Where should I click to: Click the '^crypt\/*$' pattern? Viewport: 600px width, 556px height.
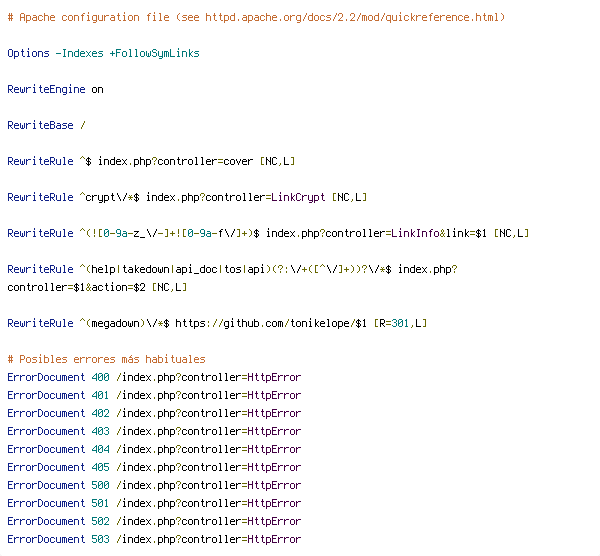coord(109,197)
